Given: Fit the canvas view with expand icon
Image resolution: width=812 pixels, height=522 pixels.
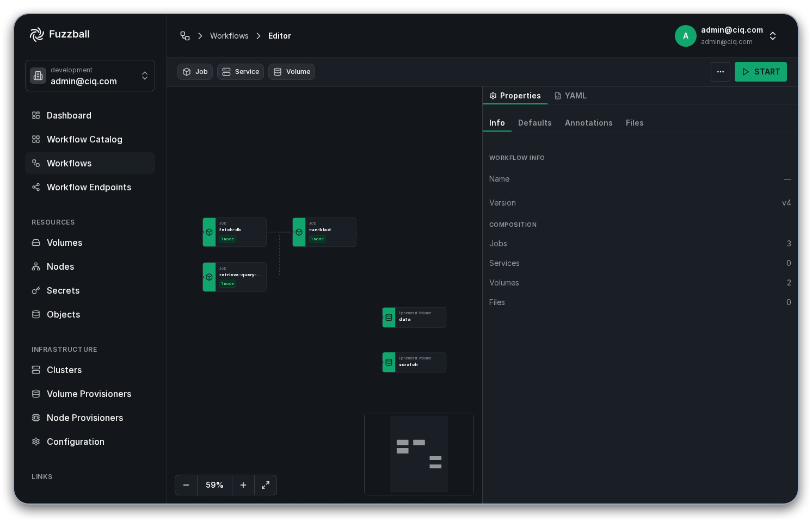Looking at the screenshot, I should pos(266,485).
